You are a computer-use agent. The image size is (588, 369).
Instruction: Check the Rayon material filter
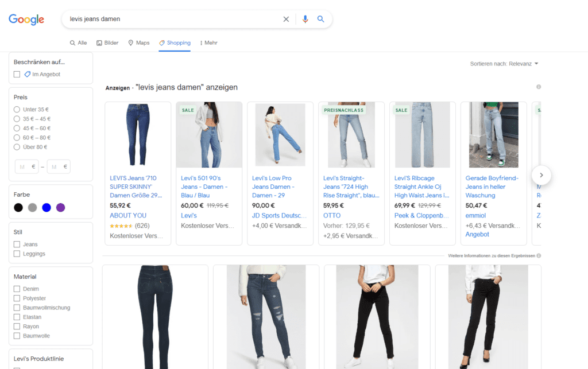17,327
